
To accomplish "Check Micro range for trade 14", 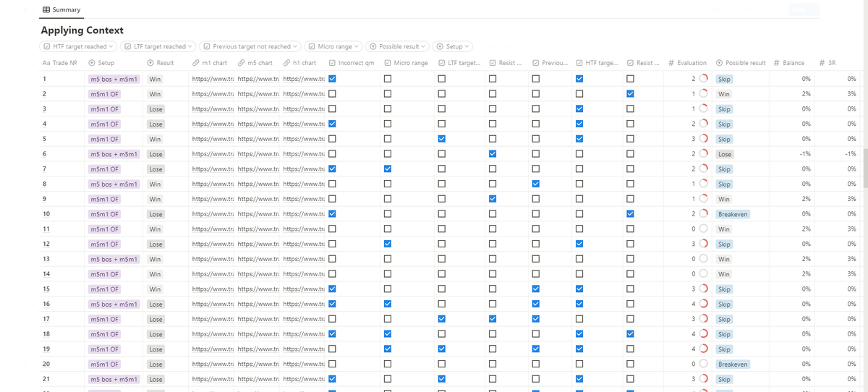I will (388, 274).
